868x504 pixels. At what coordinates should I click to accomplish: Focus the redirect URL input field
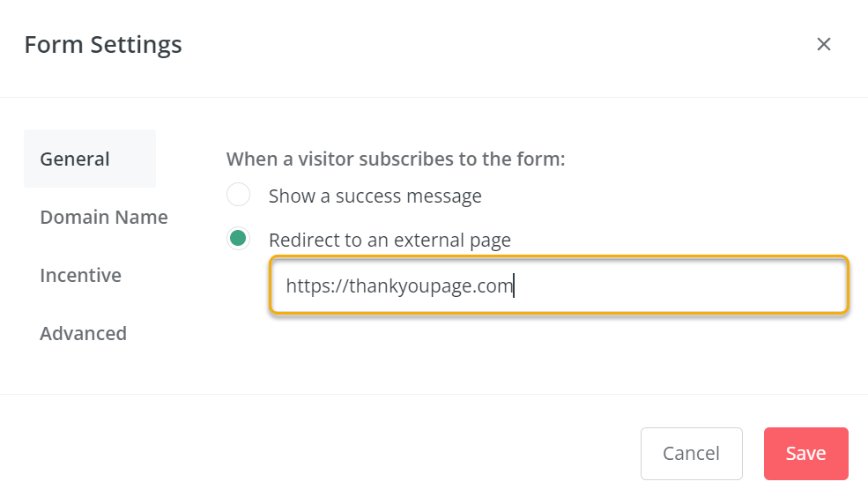[559, 285]
